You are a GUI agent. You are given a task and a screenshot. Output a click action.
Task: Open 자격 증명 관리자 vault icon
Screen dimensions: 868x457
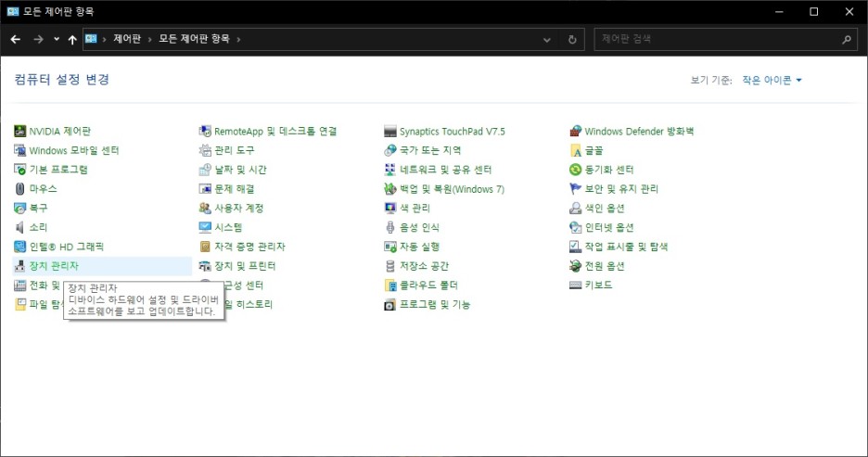pyautogui.click(x=205, y=247)
